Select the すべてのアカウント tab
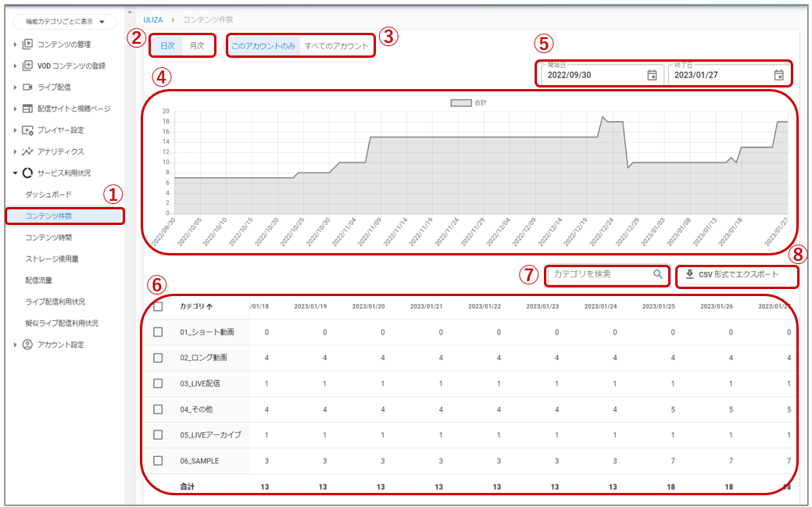This screenshot has width=812, height=507. pos(336,46)
